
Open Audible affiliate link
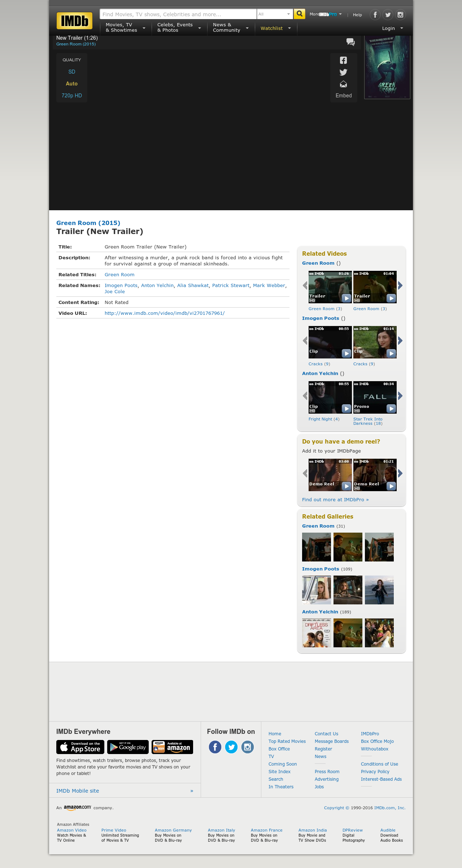click(x=388, y=830)
